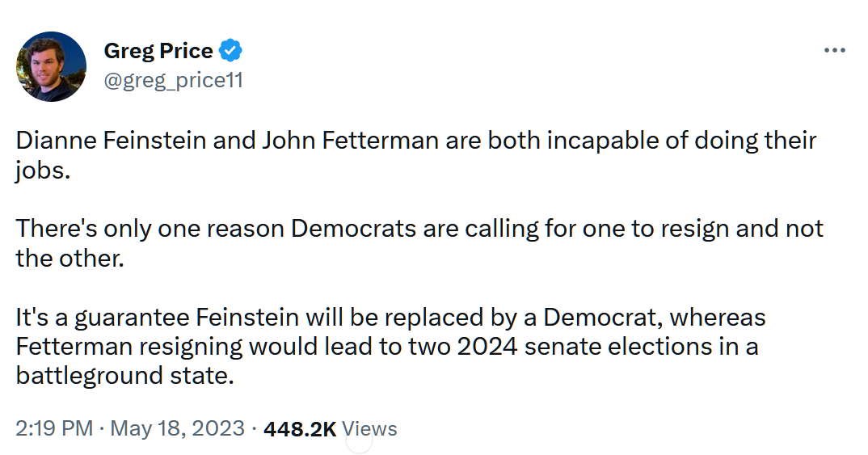
Task: Click the 2:19 PM timestamp
Action: (x=53, y=429)
